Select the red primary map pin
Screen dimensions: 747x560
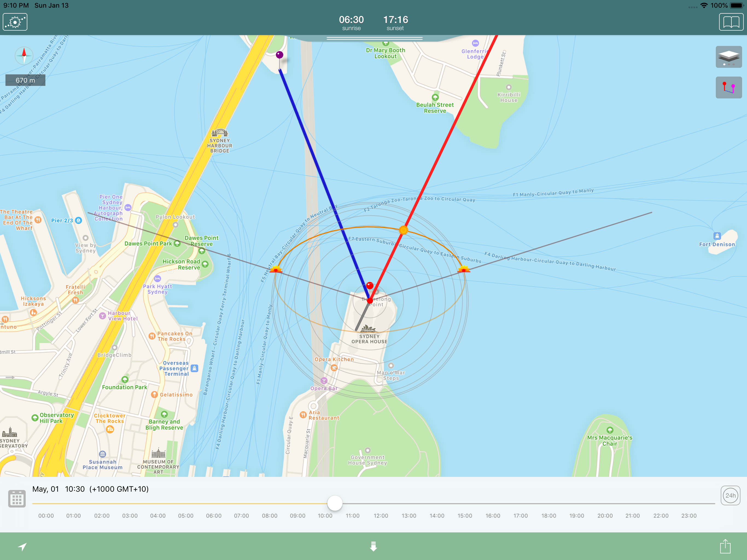coord(370,286)
